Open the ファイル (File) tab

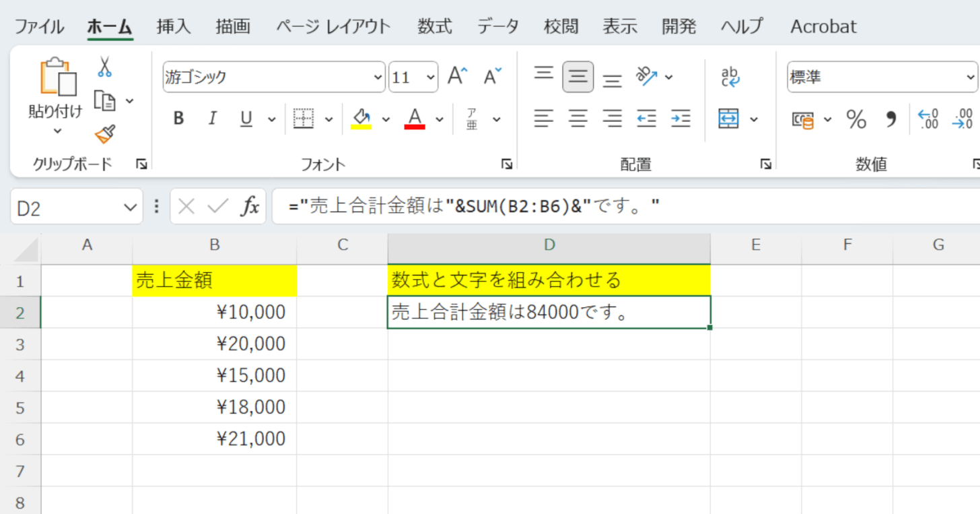coord(39,27)
